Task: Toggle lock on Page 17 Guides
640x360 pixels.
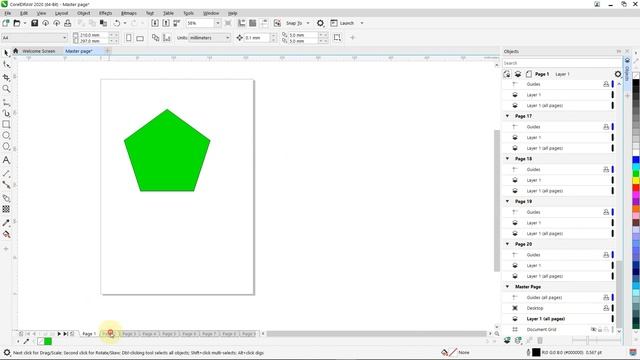Action: [606, 127]
